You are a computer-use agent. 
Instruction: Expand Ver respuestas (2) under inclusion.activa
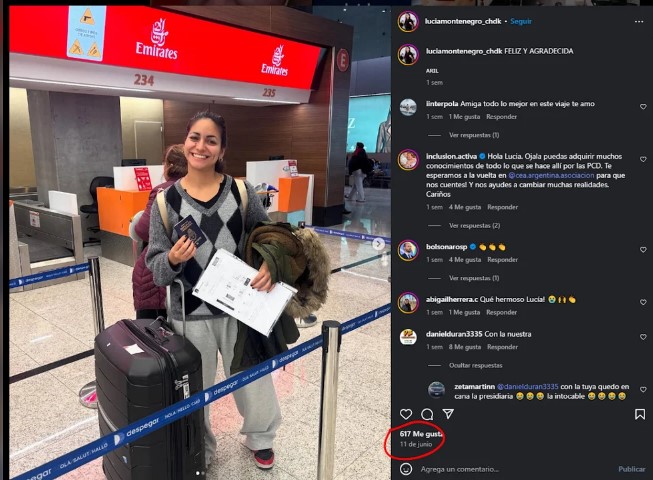474,225
